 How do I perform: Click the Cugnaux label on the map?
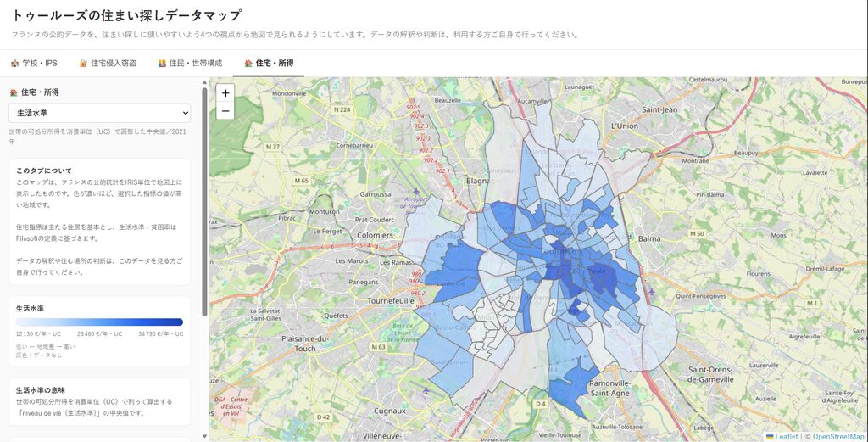(x=390, y=411)
